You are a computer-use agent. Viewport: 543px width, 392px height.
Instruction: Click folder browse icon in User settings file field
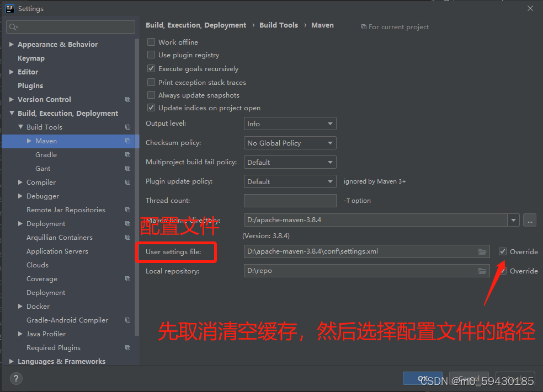point(482,251)
